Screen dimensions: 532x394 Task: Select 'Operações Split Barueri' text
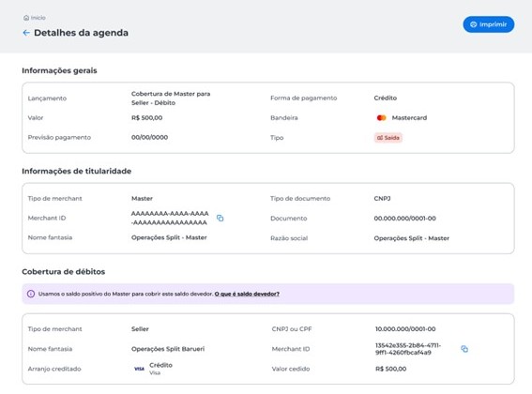tap(168, 349)
